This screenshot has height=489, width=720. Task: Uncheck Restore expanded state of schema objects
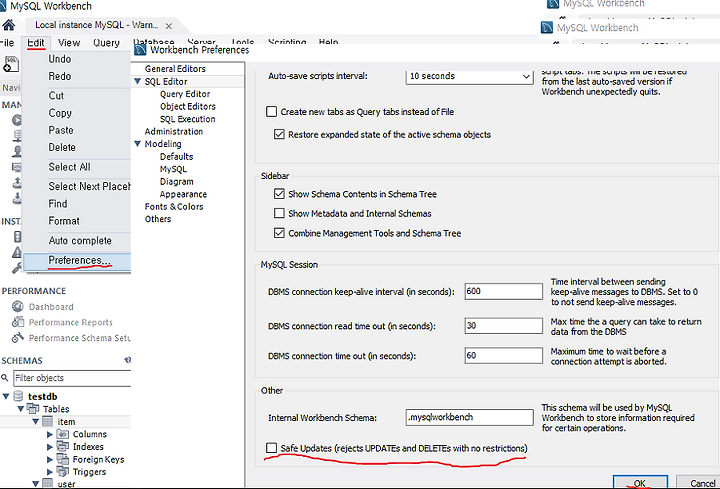pos(279,135)
